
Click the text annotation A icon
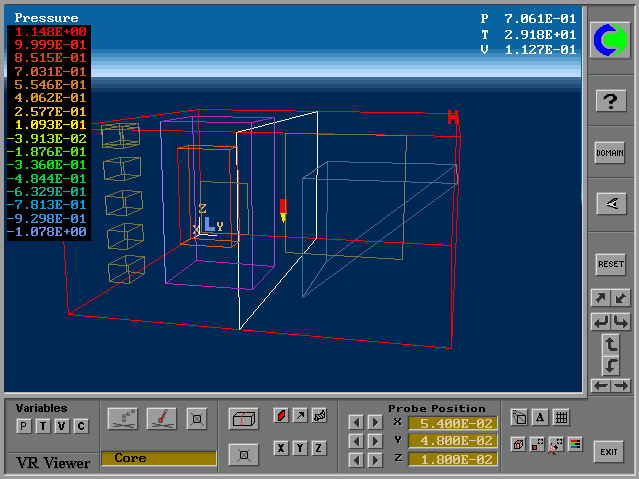click(540, 418)
